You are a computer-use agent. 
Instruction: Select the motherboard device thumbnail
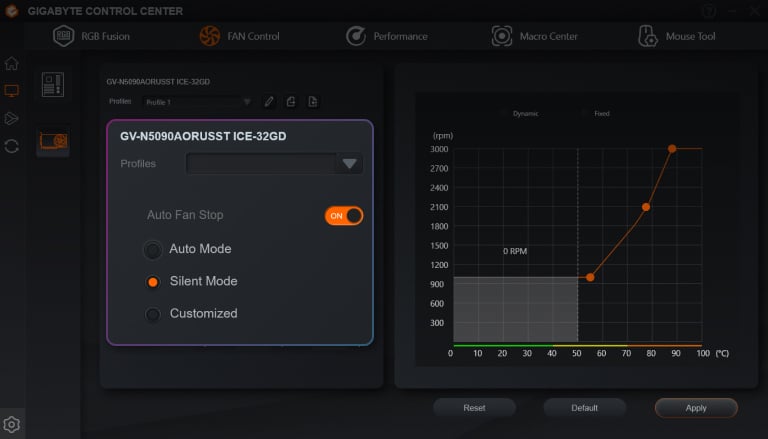pyautogui.click(x=53, y=85)
